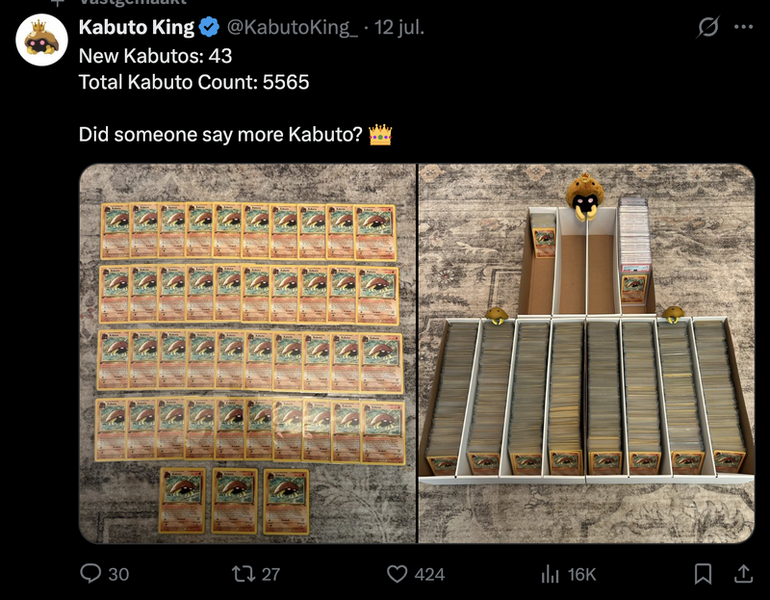Open Kabuto King profile avatar

tap(42, 40)
